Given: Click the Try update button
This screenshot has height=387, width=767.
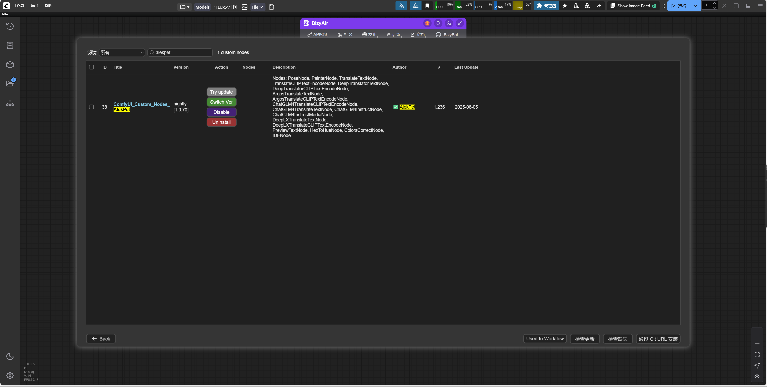Looking at the screenshot, I should tap(222, 92).
